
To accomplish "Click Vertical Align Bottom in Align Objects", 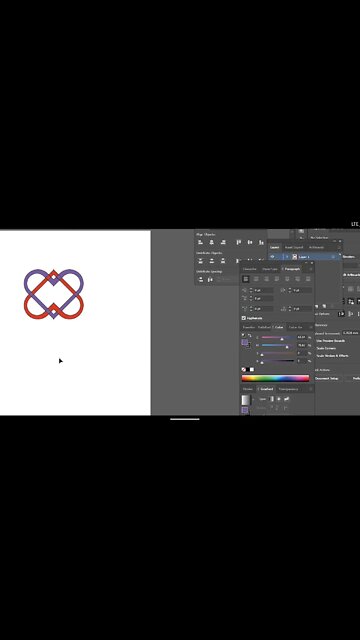I will [x=261, y=242].
